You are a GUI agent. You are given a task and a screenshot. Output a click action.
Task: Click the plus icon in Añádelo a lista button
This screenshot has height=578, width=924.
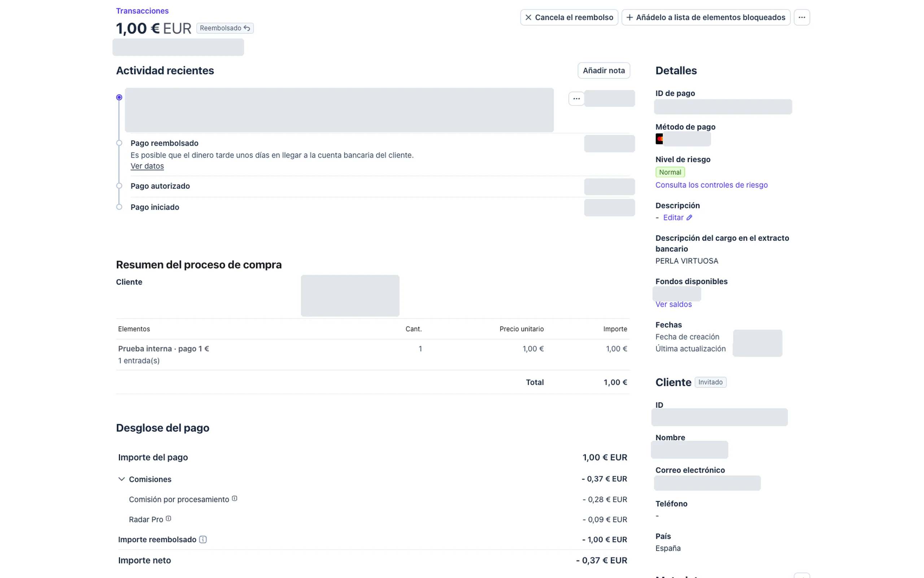(x=629, y=17)
